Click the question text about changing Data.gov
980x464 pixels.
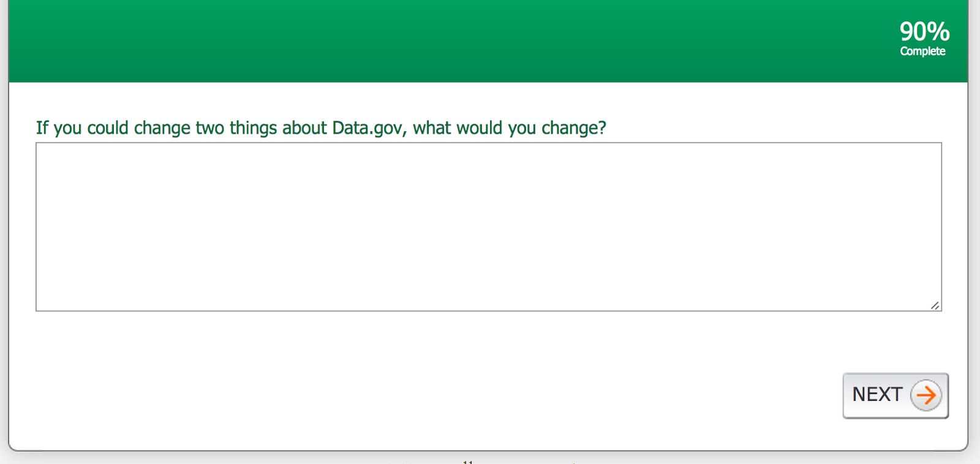[x=321, y=128]
